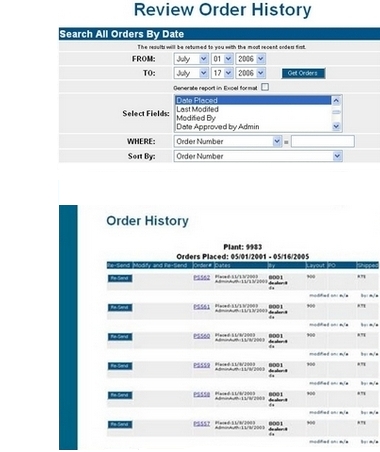Click the Select Fields list scroll-down arrow
The image size is (380, 452).
336,126
